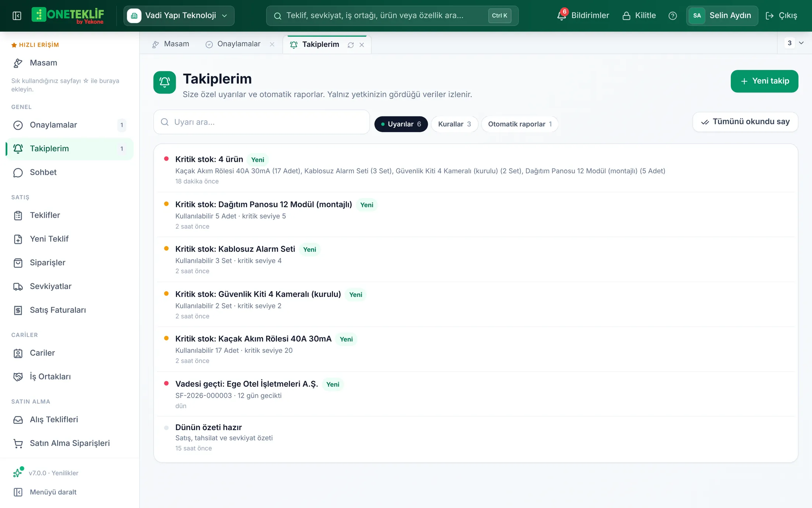Open Yeni Teklif in the sidebar
Screen dimensions: 812x508
70,239
